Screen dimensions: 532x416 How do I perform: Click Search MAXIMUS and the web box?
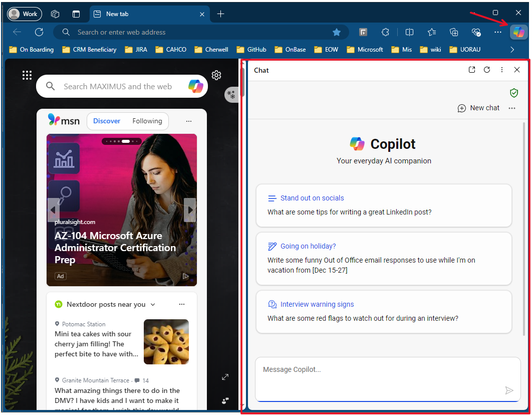click(x=122, y=86)
